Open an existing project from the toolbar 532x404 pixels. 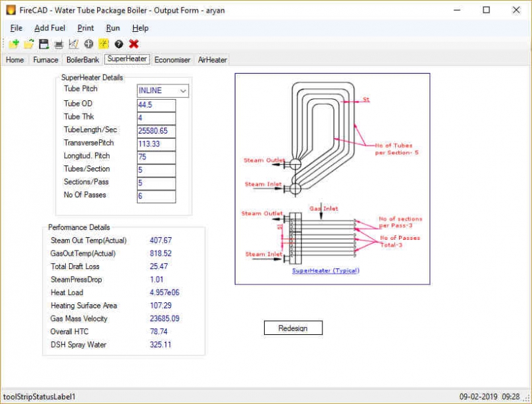click(x=27, y=44)
